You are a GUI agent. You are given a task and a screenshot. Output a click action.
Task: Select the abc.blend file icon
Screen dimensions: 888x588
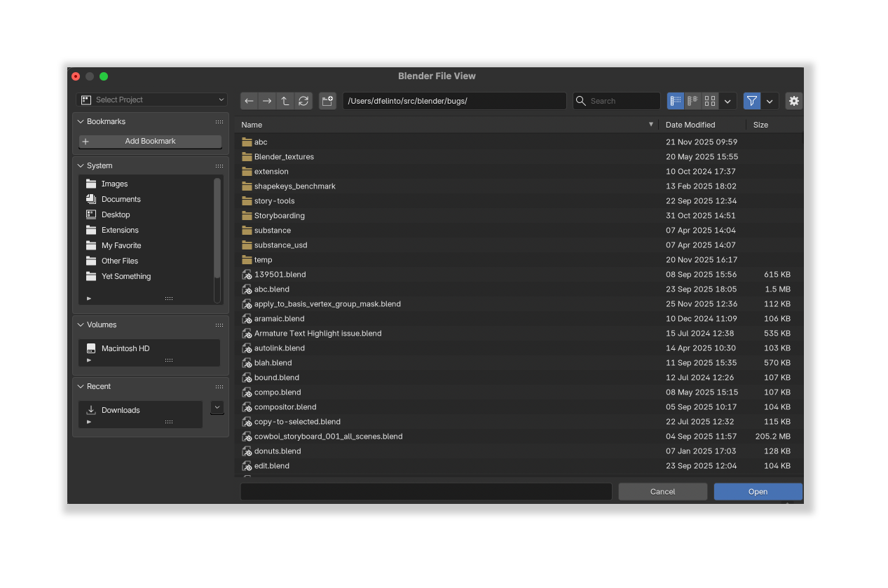pyautogui.click(x=247, y=289)
